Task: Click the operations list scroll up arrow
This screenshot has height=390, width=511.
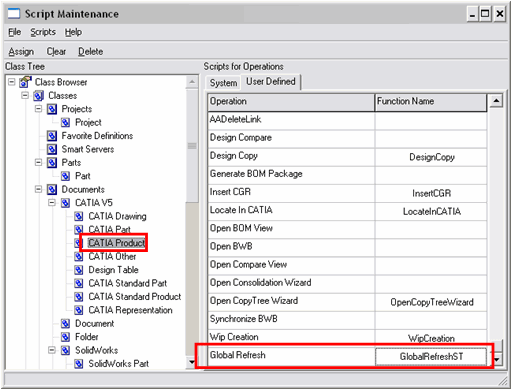Action: tap(496, 101)
